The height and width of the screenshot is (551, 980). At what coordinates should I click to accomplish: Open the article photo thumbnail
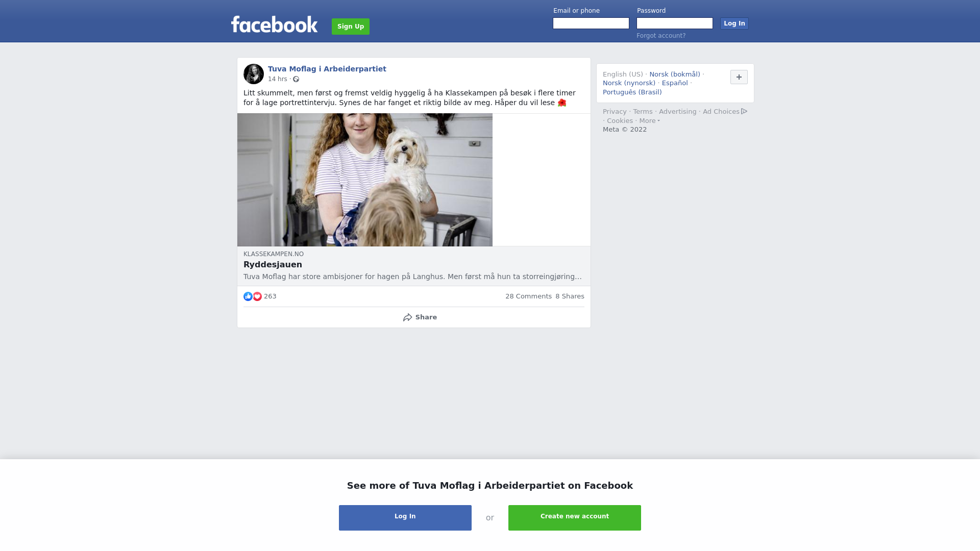(365, 180)
